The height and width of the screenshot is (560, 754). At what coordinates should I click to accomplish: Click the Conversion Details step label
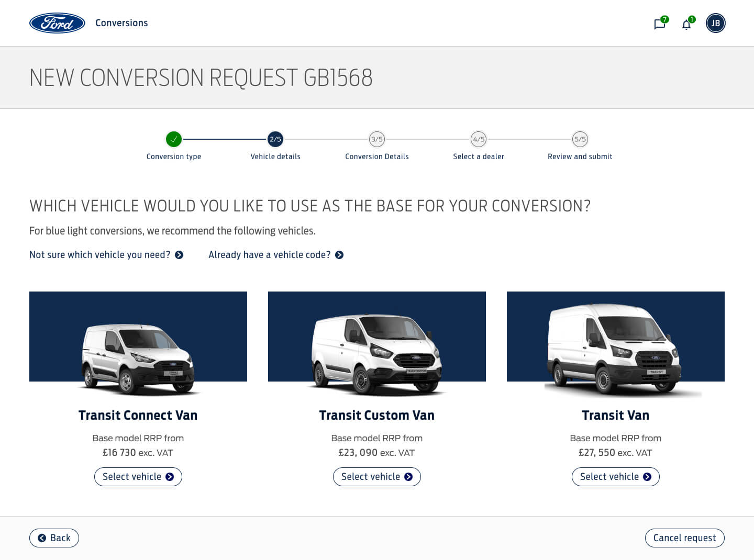coord(377,156)
